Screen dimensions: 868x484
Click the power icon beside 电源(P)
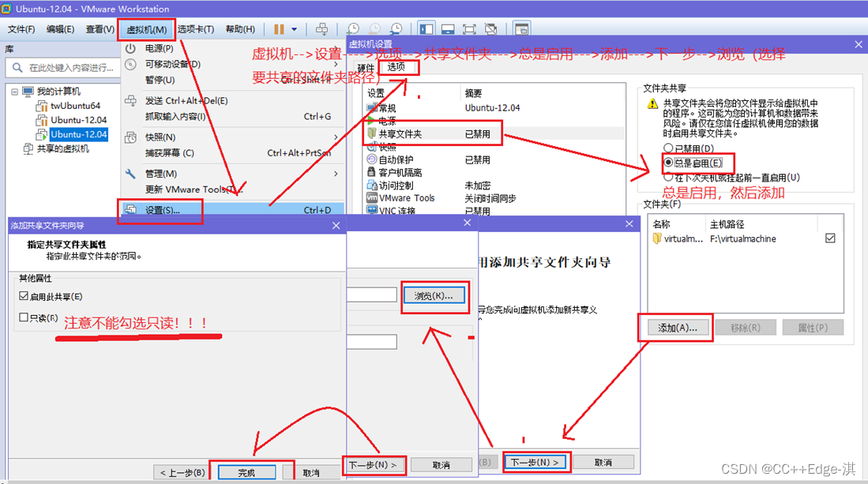130,49
